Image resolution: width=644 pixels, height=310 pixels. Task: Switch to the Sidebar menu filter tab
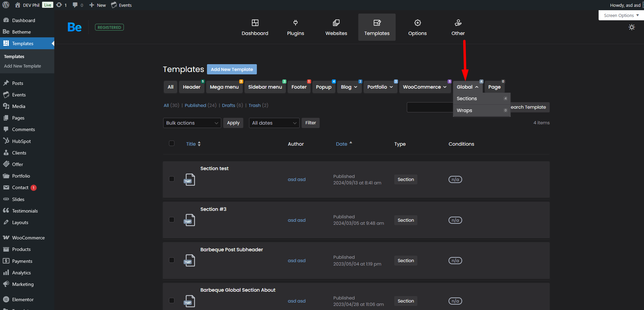(x=265, y=87)
